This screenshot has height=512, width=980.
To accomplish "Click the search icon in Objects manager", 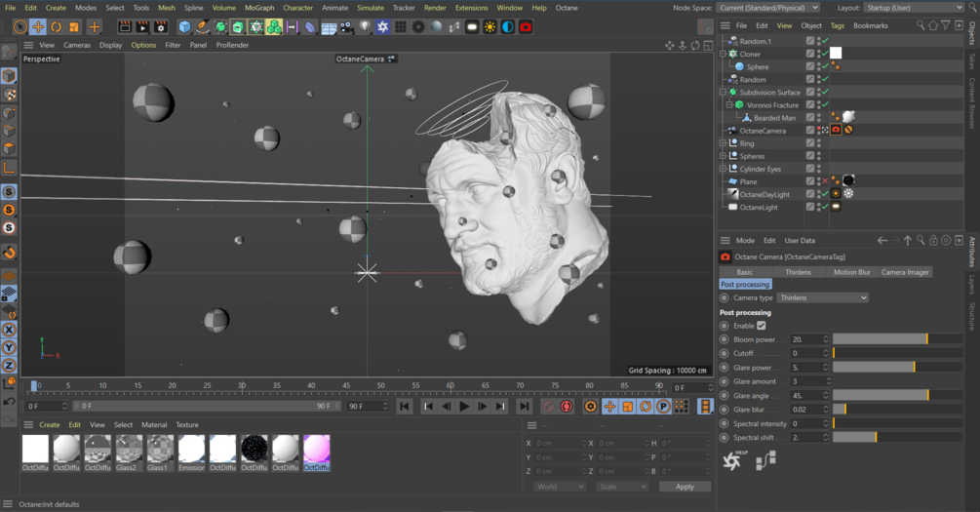I will 920,25.
